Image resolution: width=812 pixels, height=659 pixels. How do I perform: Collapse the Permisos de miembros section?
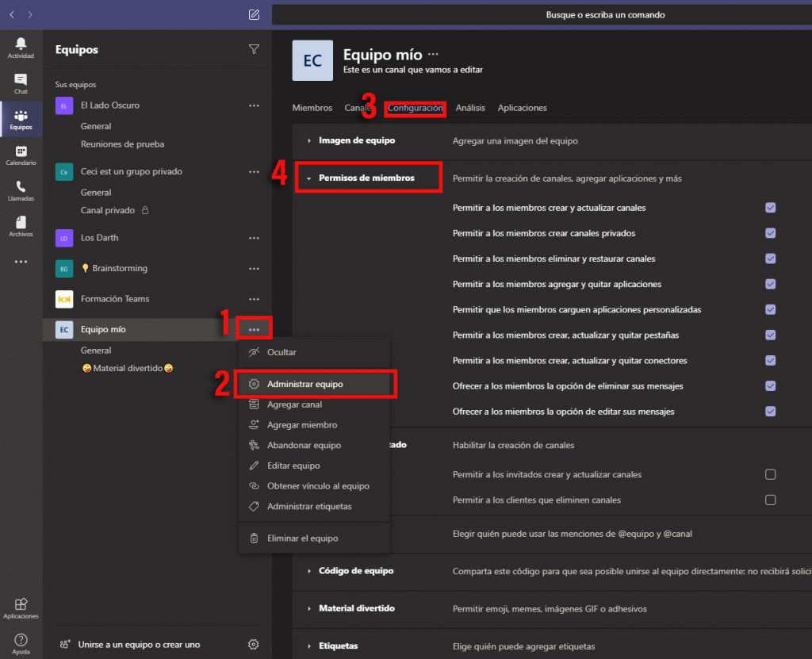click(x=308, y=178)
